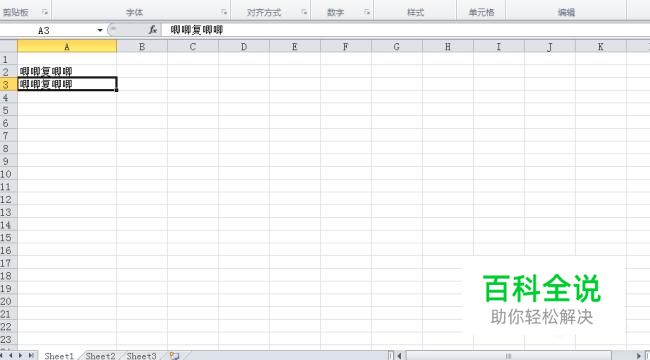The width and height of the screenshot is (650, 360).
Task: Click the Select All corner button
Action: [8, 46]
